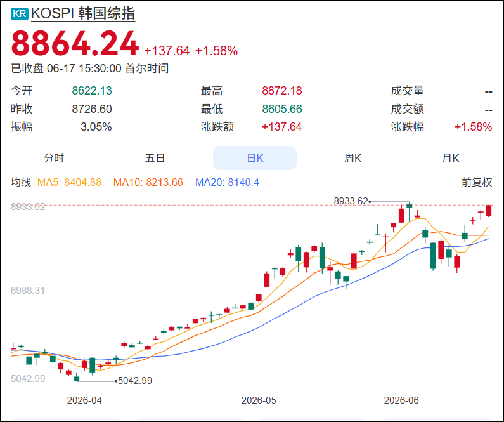Image resolution: width=504 pixels, height=422 pixels.
Task: Click the 2026-05 date axis label
Action: click(259, 400)
